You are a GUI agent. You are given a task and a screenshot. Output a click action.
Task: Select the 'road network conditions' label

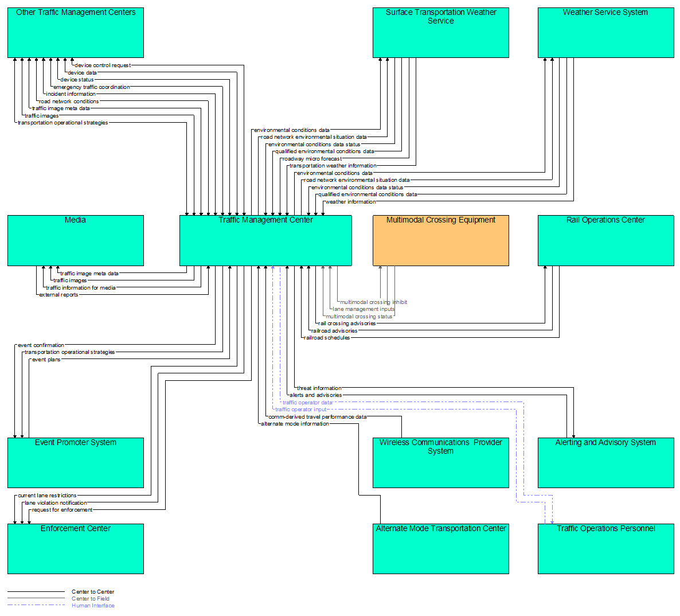click(69, 102)
